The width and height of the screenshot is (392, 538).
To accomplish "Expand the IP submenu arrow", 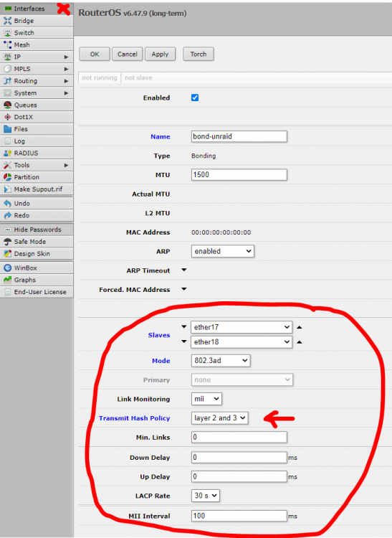I will [x=67, y=57].
